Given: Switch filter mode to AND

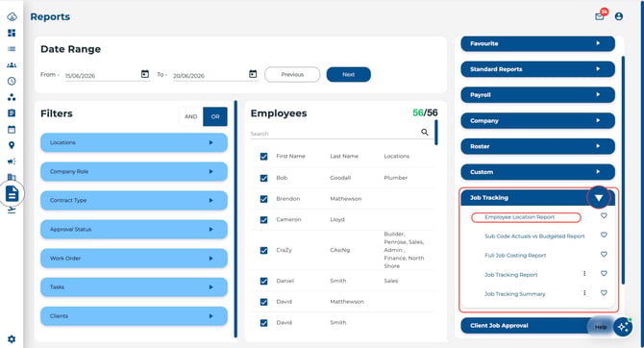Looking at the screenshot, I should click(190, 116).
